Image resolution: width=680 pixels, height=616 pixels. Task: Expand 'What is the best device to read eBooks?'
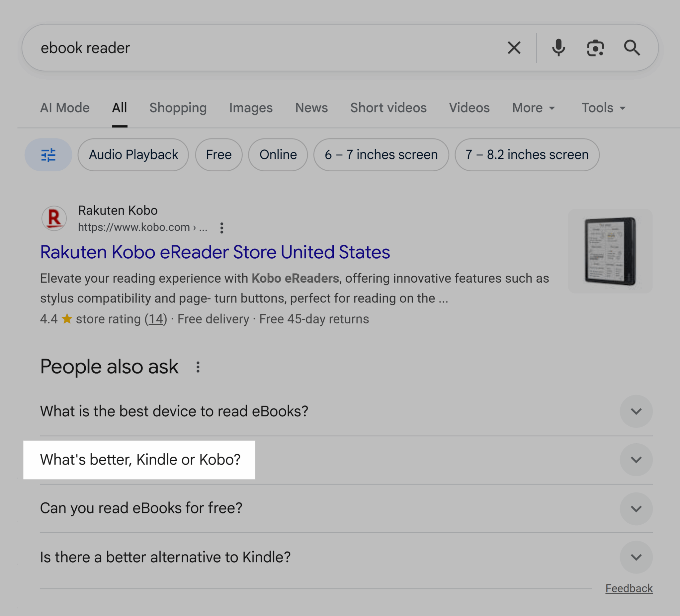(346, 411)
